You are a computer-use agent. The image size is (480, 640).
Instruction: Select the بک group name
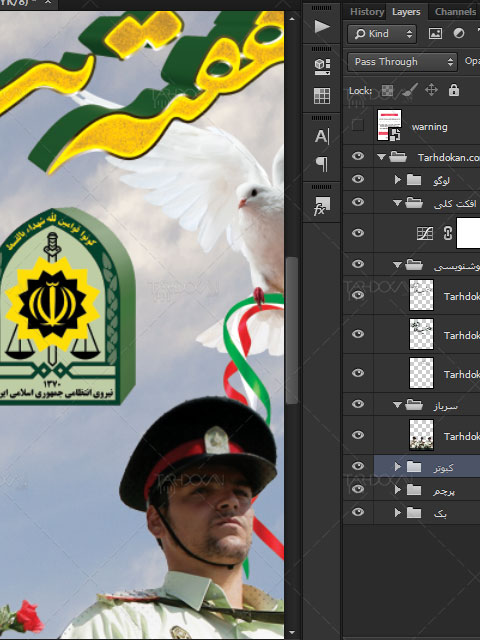pos(440,514)
